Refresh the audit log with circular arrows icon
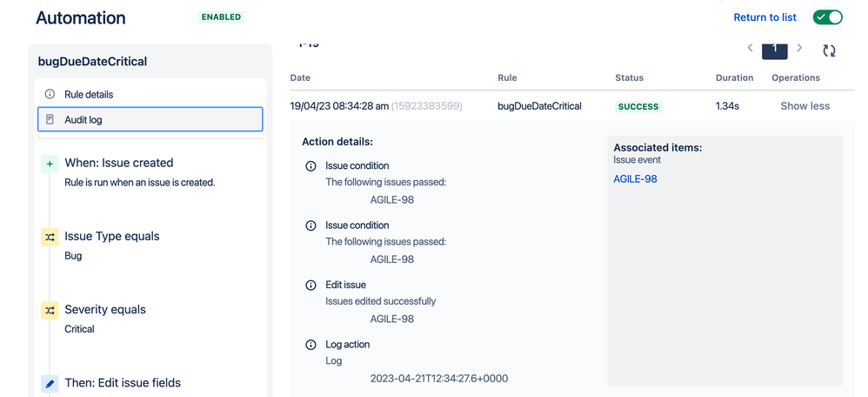868x397 pixels. click(x=829, y=51)
